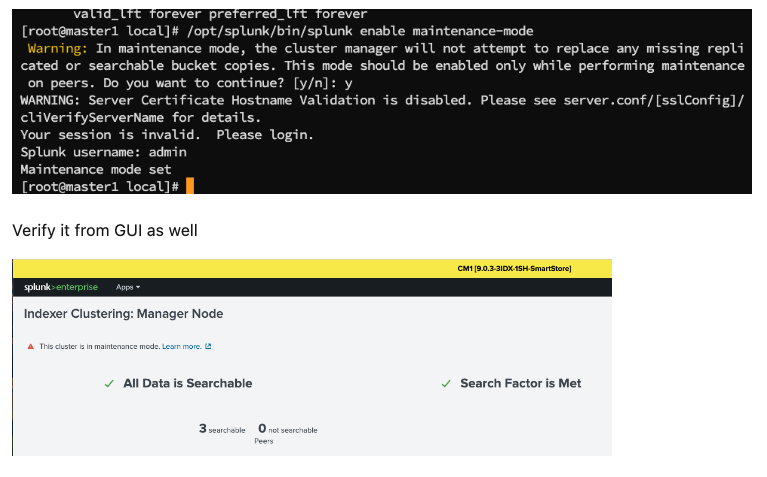The image size is (767, 477).
Task: Click the yellow Warning: text in terminal
Action: click(x=57, y=48)
